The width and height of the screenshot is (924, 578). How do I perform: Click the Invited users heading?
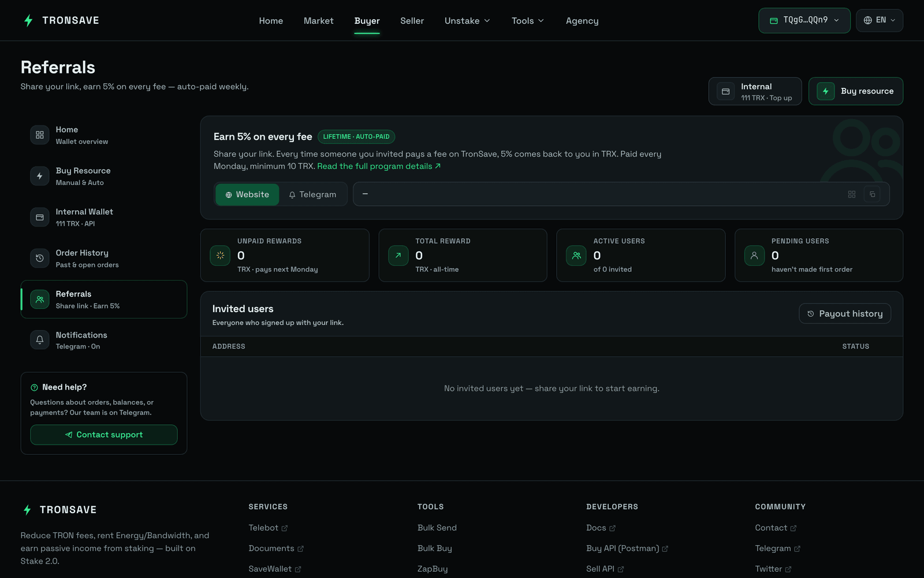243,309
